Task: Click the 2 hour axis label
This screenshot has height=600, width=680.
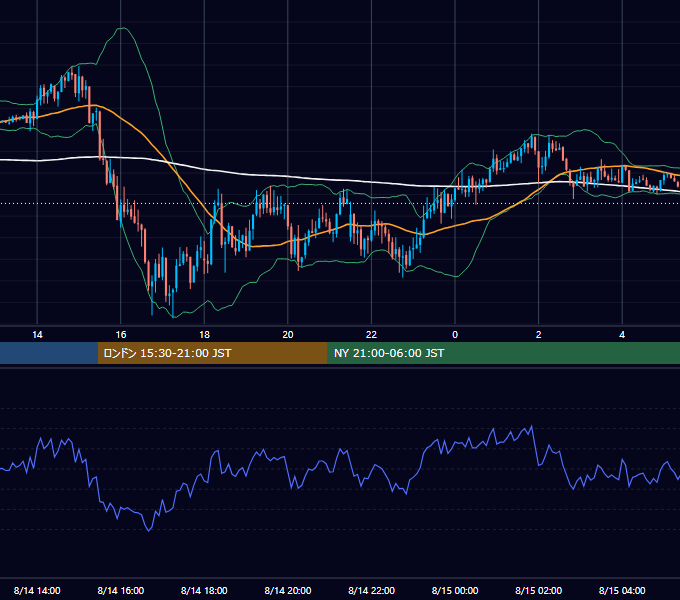Action: (539, 335)
